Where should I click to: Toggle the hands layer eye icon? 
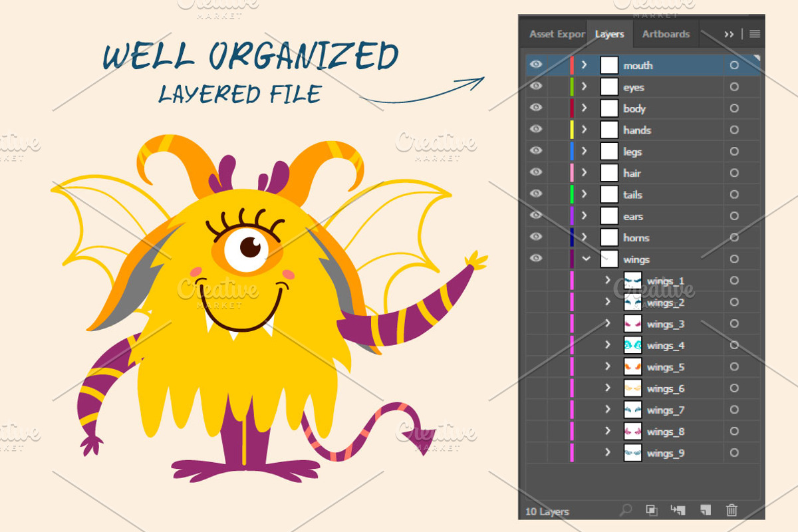[536, 129]
